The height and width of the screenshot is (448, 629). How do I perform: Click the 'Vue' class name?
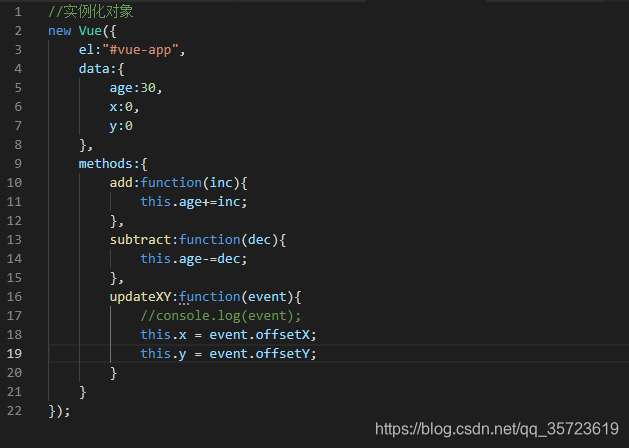point(90,31)
